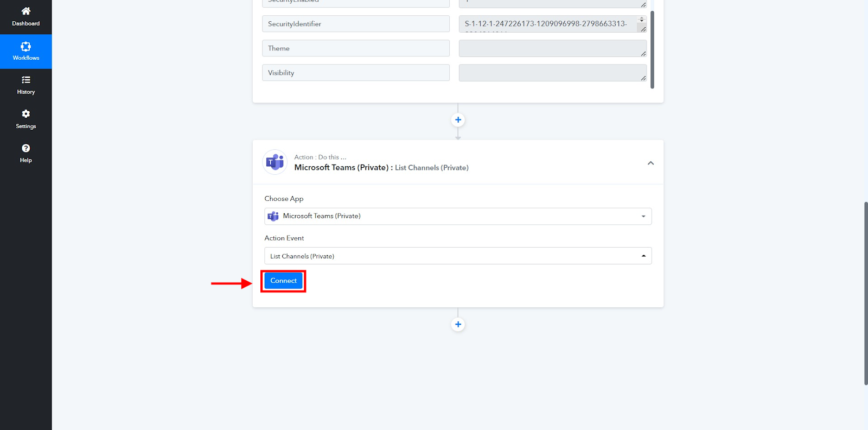Click the Teams icon inside Choose App field
The width and height of the screenshot is (868, 430).
click(x=273, y=216)
